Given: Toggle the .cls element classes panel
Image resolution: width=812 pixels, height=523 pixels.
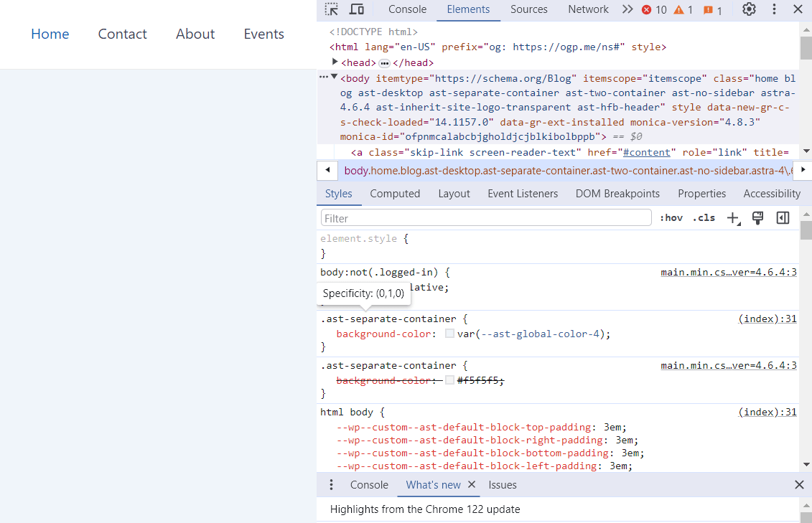Looking at the screenshot, I should point(704,218).
